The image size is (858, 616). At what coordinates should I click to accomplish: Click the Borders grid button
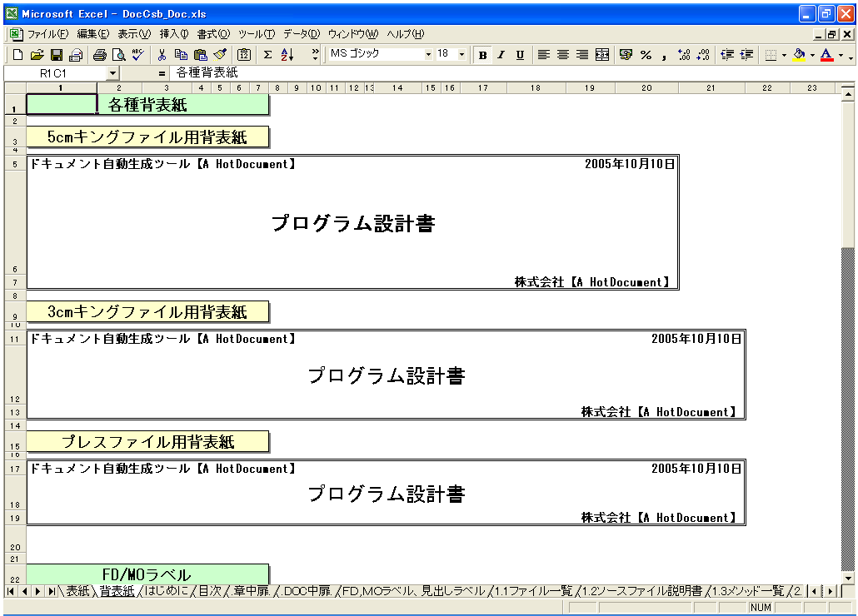(771, 55)
